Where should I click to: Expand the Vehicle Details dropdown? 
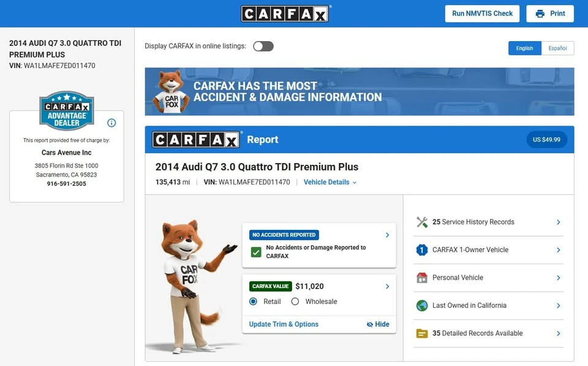pos(330,182)
